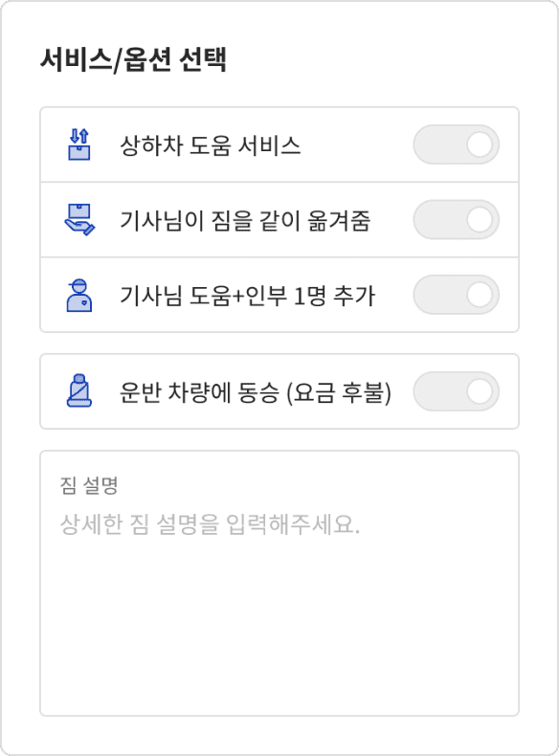Click the 상세한 짐 설명을 입력해주세요 placeholder
Viewport: 559px width, 756px height.
coord(210,524)
